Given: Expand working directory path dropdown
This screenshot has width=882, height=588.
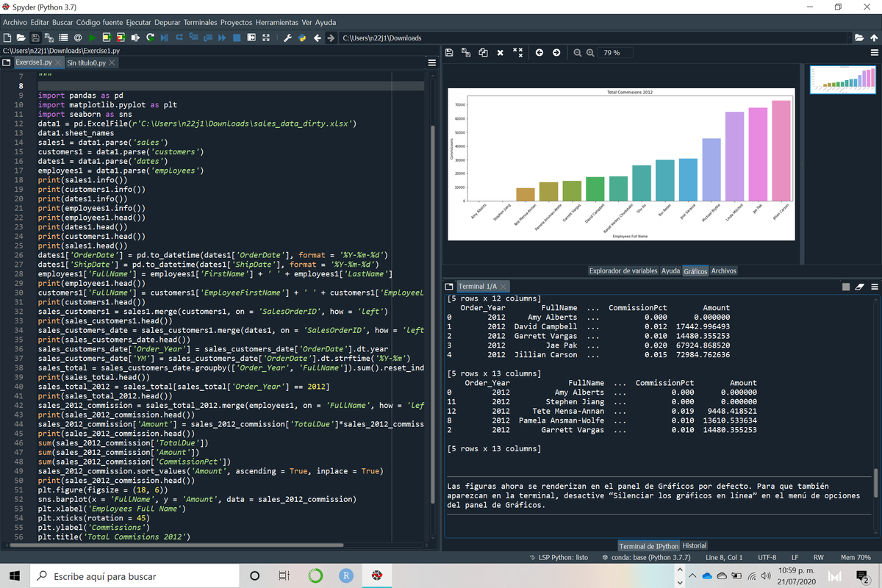Looking at the screenshot, I should (x=849, y=37).
